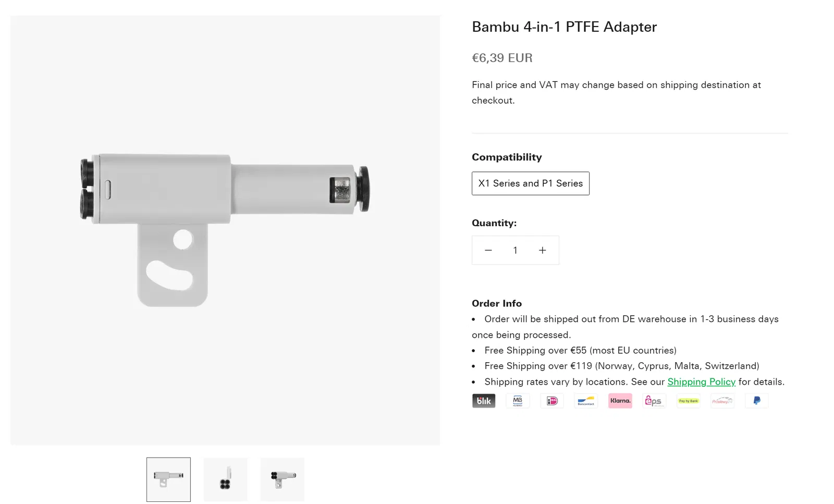Click the Klarna payment icon

point(620,401)
